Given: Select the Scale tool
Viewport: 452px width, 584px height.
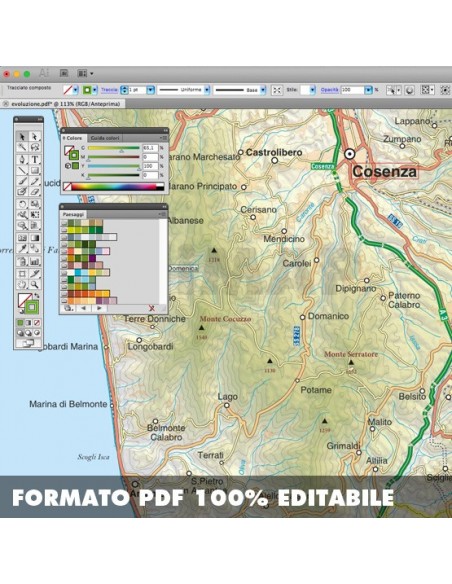Looking at the screenshot, I should click(35, 204).
